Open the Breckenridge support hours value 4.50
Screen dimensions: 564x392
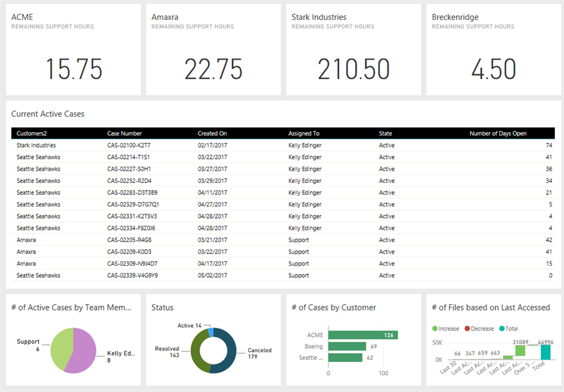point(494,69)
